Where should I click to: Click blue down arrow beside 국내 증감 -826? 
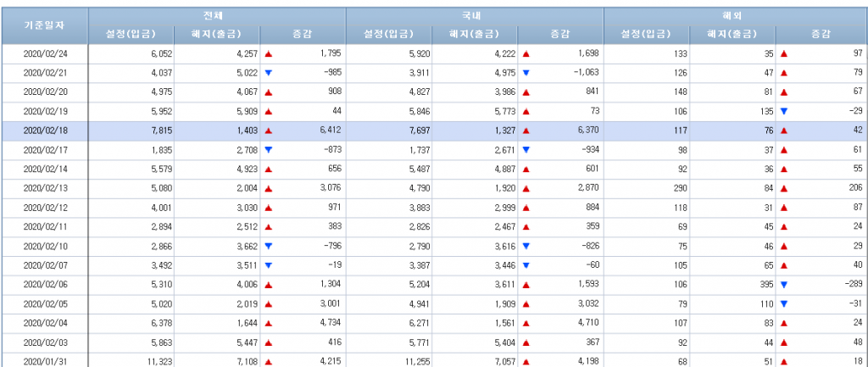526,246
